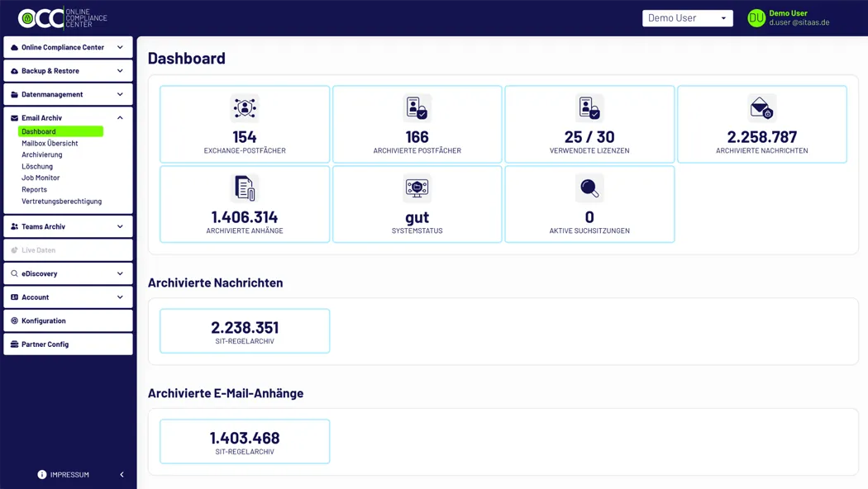Click the Archivierte Anhänge attachment icon
This screenshot has width=868, height=489.
[x=244, y=188]
